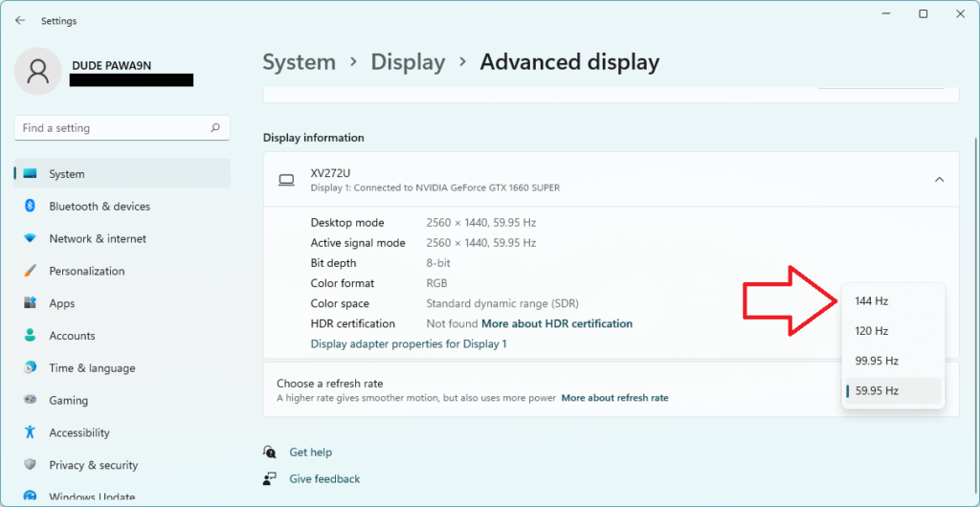Open Network & internet settings

click(x=98, y=239)
